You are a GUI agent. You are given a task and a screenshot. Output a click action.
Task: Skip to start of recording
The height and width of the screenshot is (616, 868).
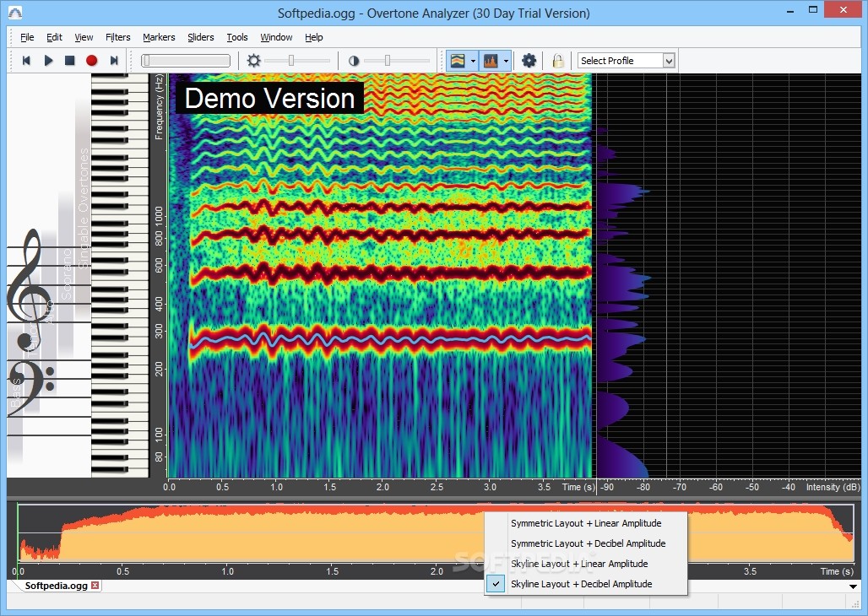point(26,61)
